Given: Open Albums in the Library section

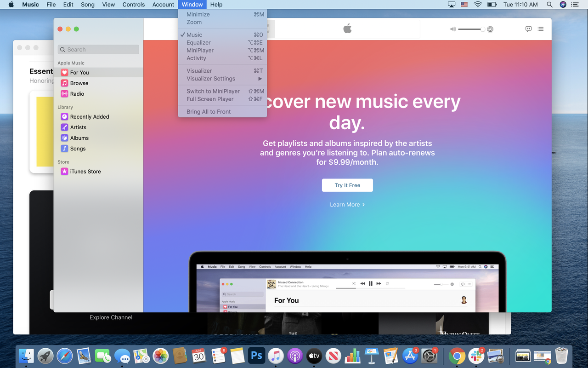Looking at the screenshot, I should (x=98, y=138).
